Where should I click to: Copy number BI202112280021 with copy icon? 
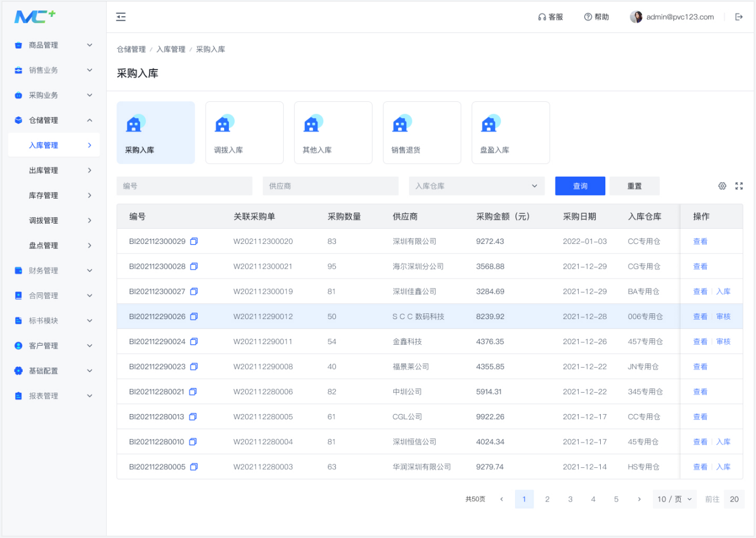point(193,391)
